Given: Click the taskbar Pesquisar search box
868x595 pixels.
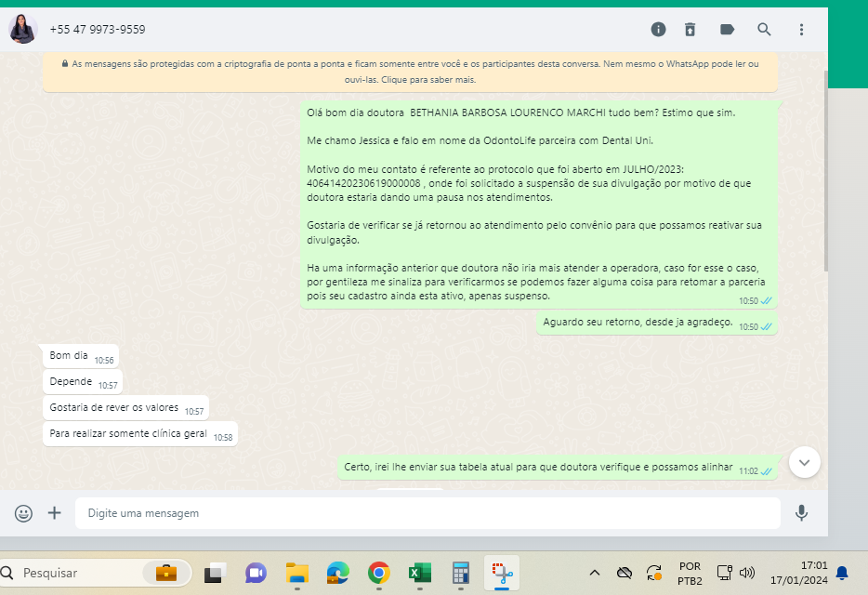Looking at the screenshot, I should (x=95, y=573).
